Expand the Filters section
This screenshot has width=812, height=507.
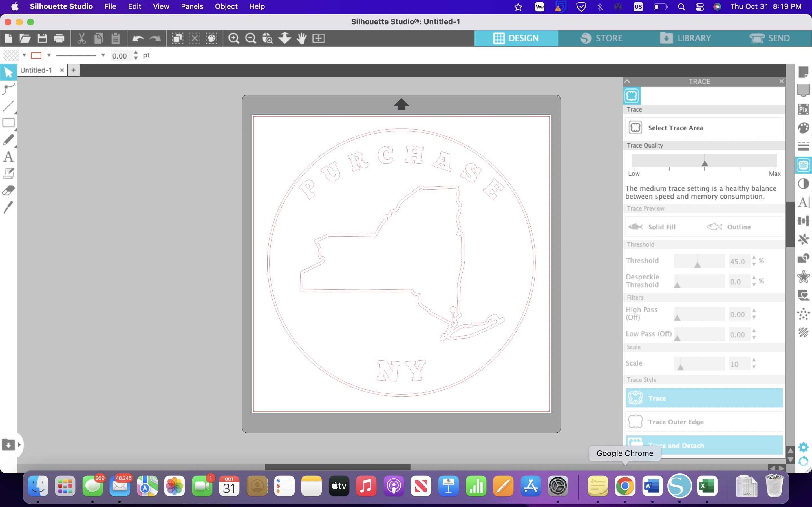click(635, 297)
